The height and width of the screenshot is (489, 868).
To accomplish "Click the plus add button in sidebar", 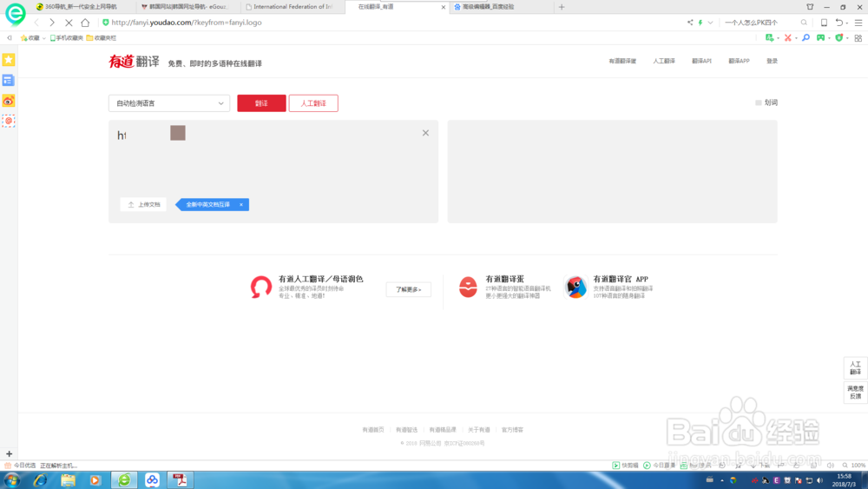I will 9,453.
